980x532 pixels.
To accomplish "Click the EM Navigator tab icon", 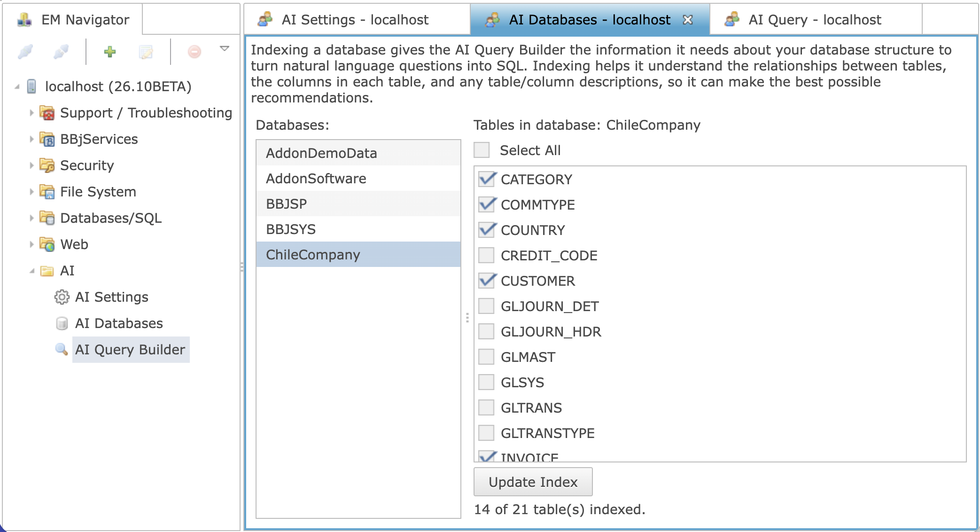I will click(x=24, y=20).
